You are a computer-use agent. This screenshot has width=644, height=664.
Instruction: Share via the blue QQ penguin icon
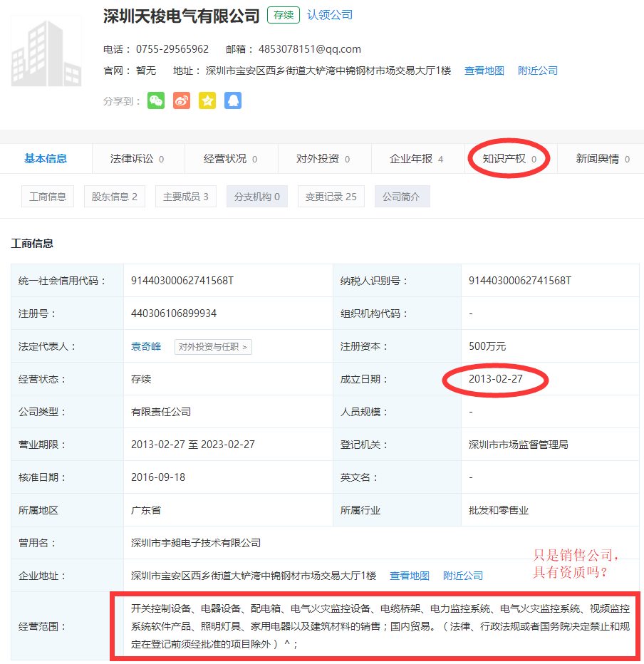point(233,100)
